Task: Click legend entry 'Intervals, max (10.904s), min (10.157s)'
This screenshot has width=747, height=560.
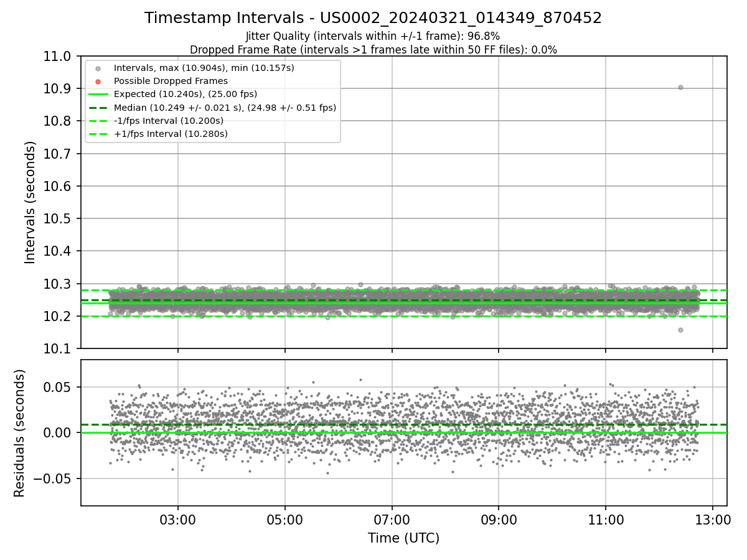Action: point(204,67)
